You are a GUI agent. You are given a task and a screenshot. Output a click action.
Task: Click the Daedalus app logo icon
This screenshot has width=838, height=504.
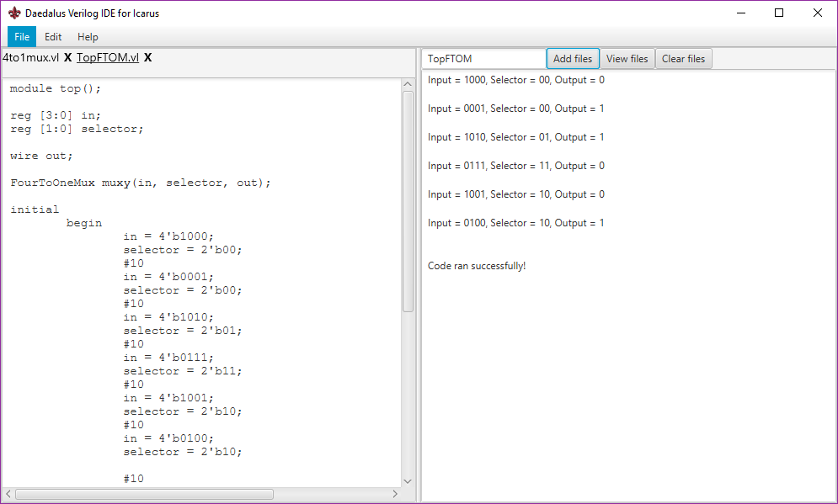(x=14, y=13)
